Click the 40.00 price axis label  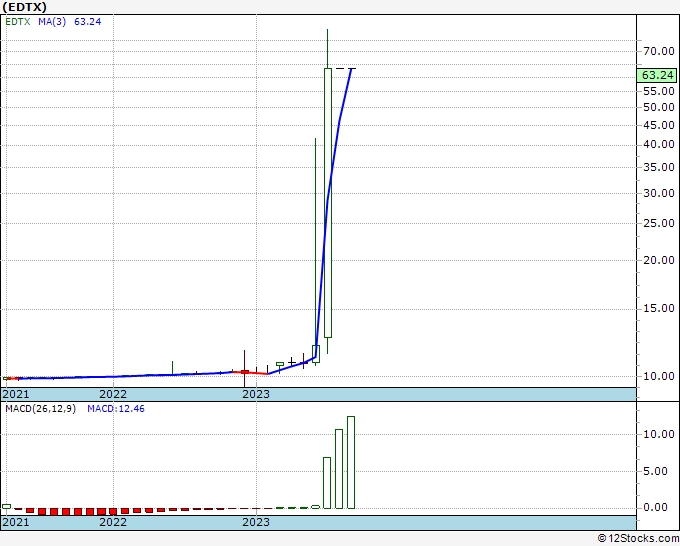[x=659, y=144]
